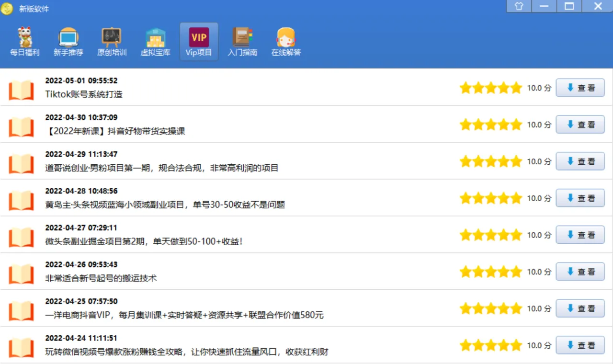This screenshot has height=364, width=613.
Task: Select the 非常适合新号起号的搬运技术 title
Action: [101, 278]
